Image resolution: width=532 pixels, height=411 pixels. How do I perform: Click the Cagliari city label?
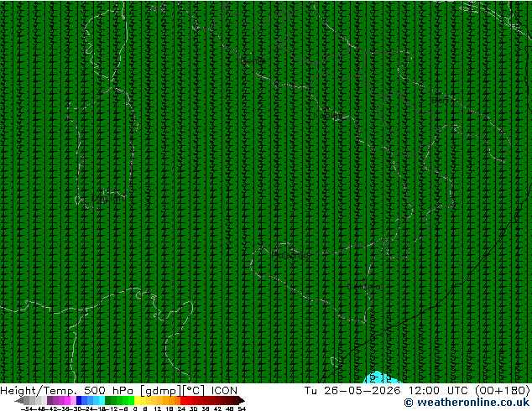coord(108,198)
